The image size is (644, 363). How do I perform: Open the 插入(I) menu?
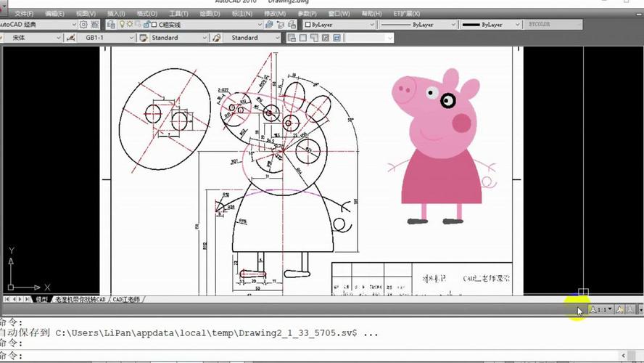point(116,14)
